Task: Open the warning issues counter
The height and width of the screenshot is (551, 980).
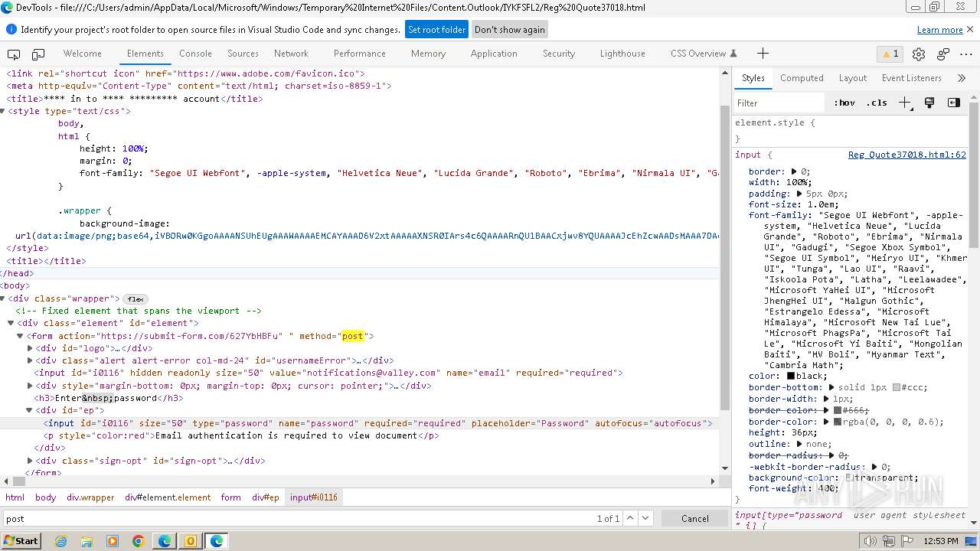Action: coord(890,54)
